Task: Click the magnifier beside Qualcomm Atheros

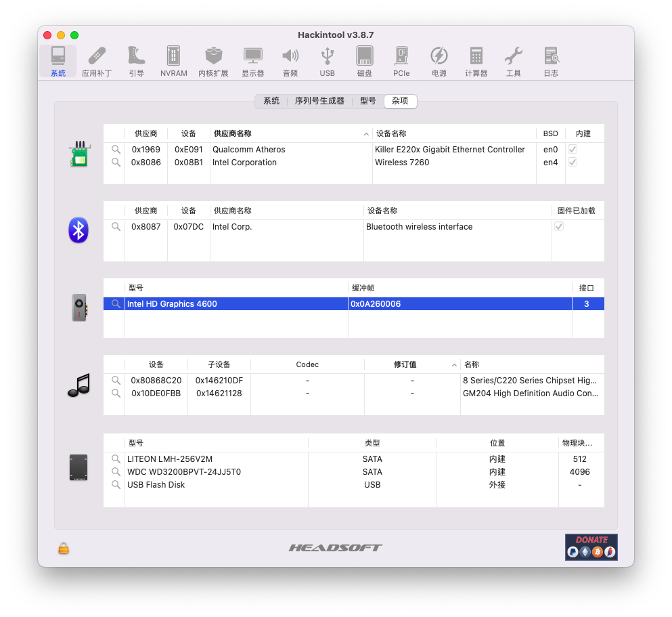Action: click(116, 149)
